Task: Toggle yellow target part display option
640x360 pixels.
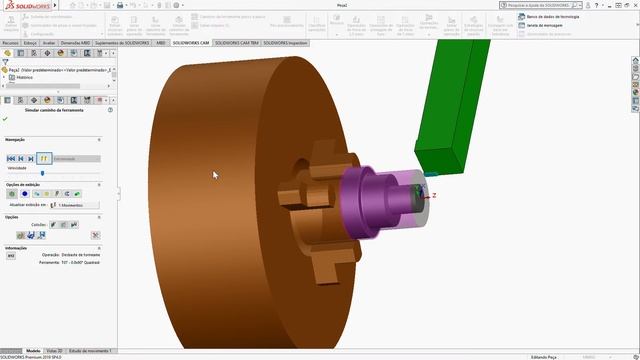Action: click(x=47, y=194)
